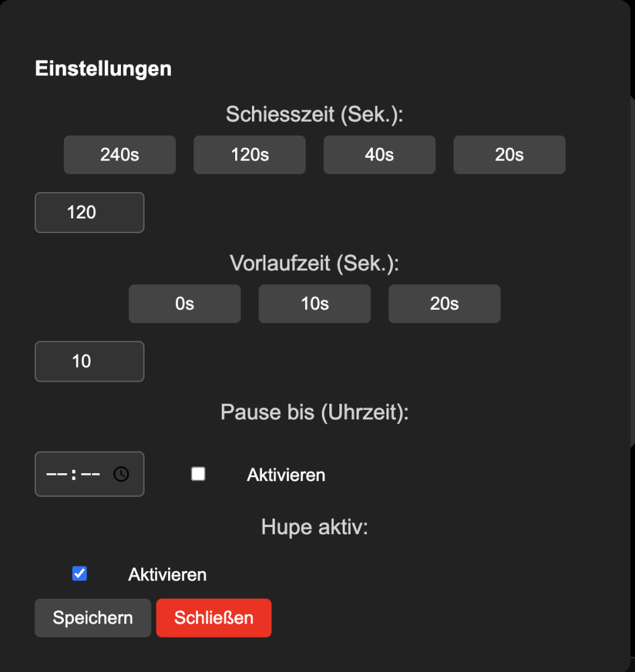Pick the 20s Schiesszeit preset
This screenshot has height=672, width=635.
[x=509, y=155]
